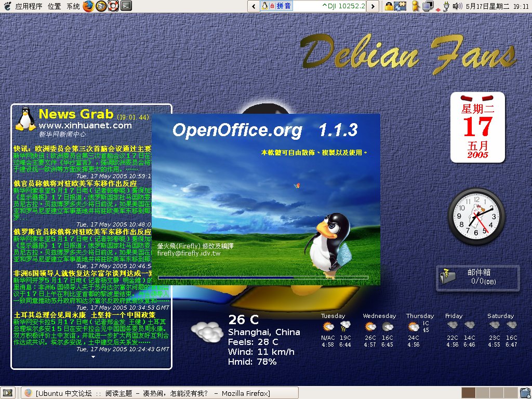Open the GNOME foot main menu icon

7,6
